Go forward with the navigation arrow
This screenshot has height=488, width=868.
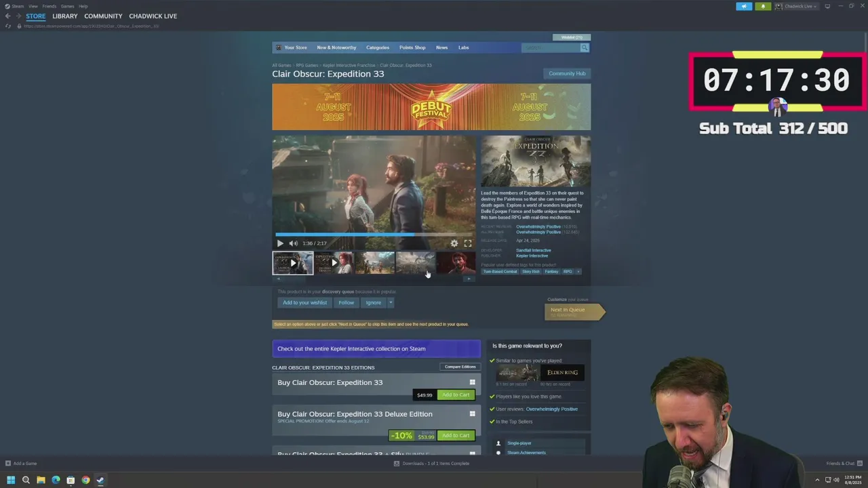18,16
